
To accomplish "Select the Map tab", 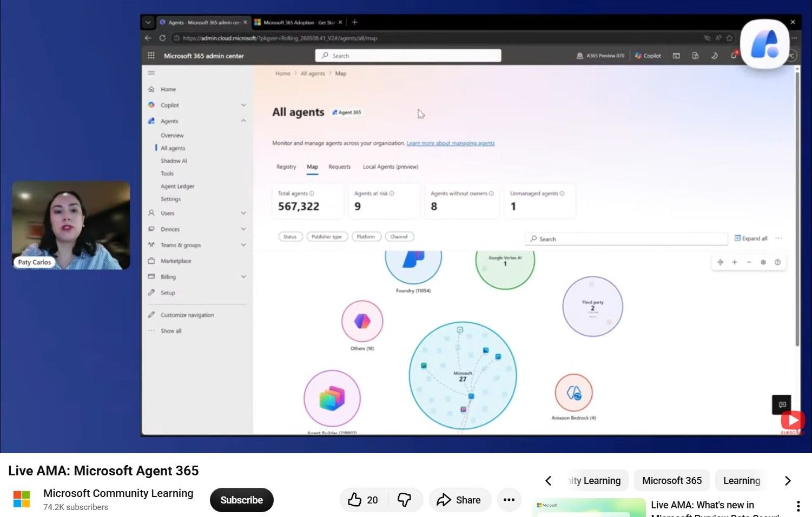I will click(313, 167).
